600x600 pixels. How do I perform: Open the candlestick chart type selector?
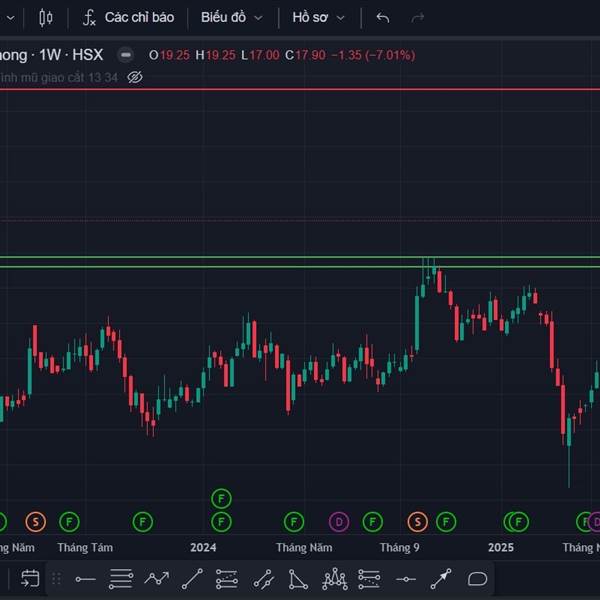(x=45, y=17)
